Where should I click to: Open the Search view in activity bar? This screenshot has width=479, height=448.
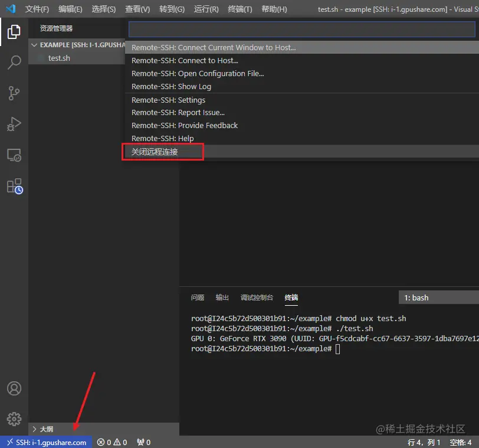coord(14,63)
